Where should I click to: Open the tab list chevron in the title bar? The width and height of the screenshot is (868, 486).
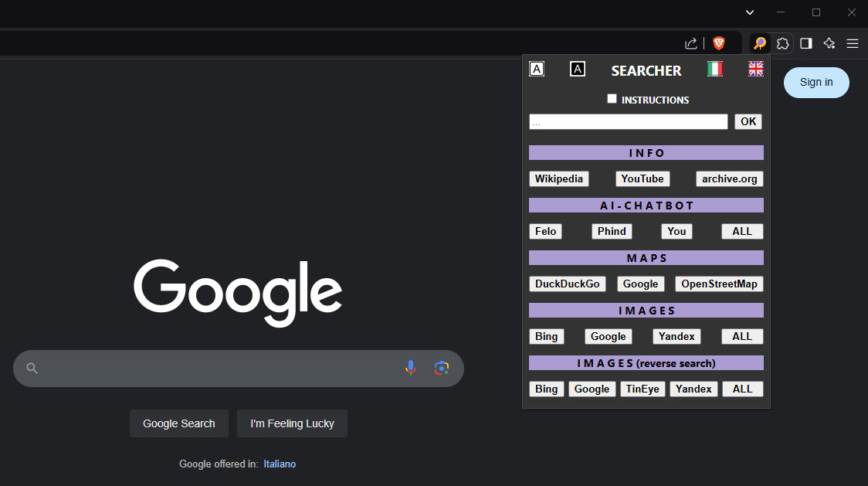pos(750,12)
